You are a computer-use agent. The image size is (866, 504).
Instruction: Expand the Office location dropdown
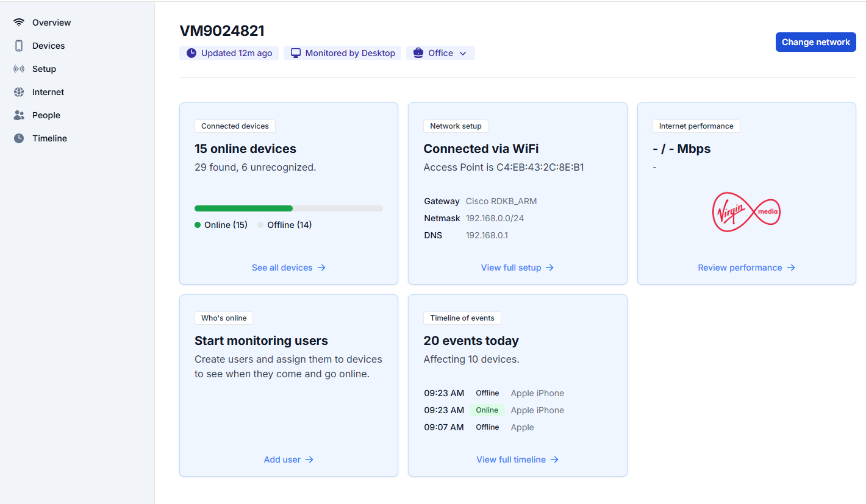(440, 53)
